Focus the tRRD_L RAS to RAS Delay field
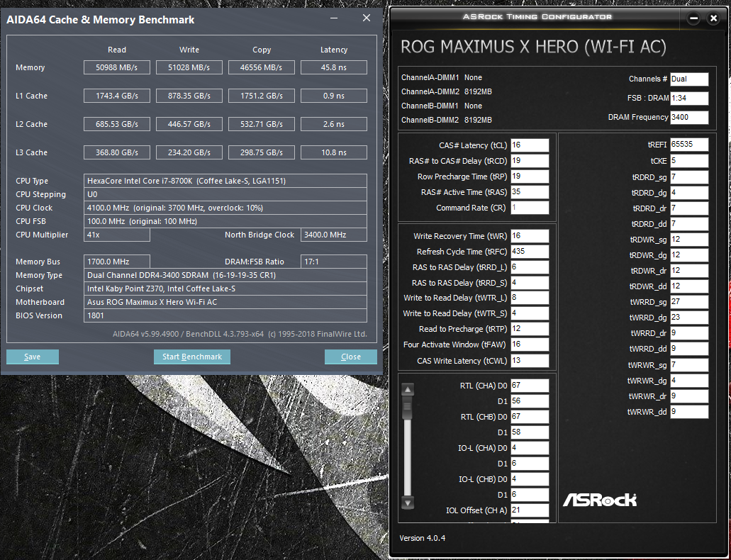This screenshot has width=731, height=560. pos(530,267)
